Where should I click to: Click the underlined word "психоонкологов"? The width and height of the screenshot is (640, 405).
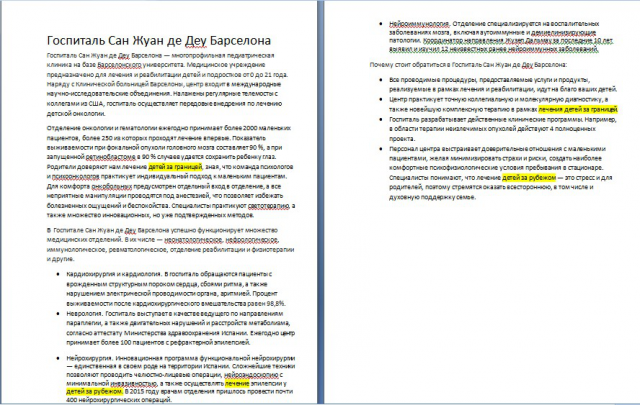76,176
